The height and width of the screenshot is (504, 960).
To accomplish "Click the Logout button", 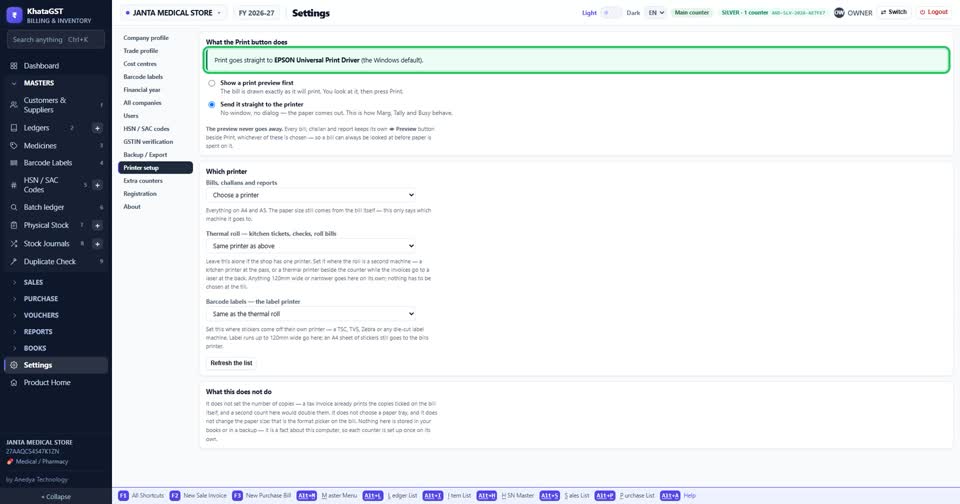I will point(934,12).
